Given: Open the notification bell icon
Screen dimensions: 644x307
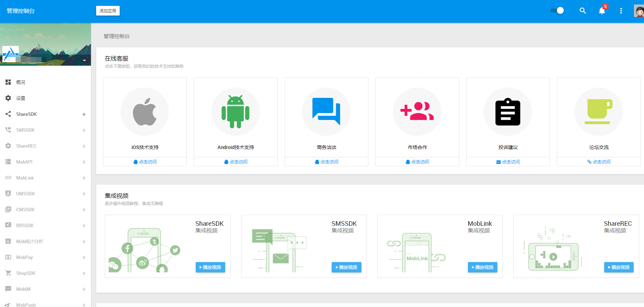Looking at the screenshot, I should coord(602,11).
